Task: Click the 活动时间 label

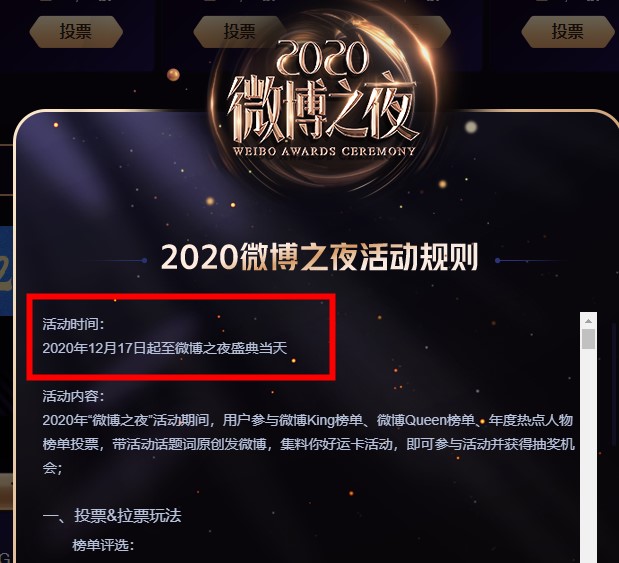Action: [73, 324]
